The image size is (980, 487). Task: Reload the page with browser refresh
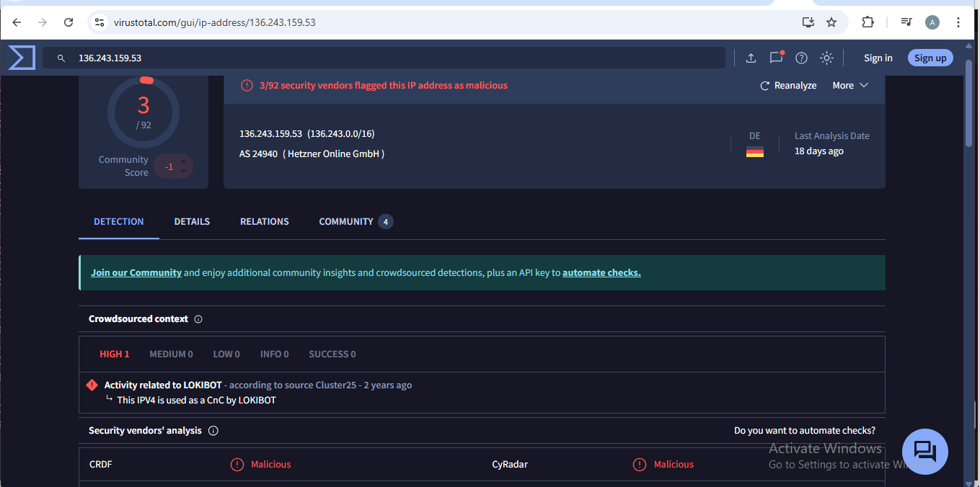(69, 22)
